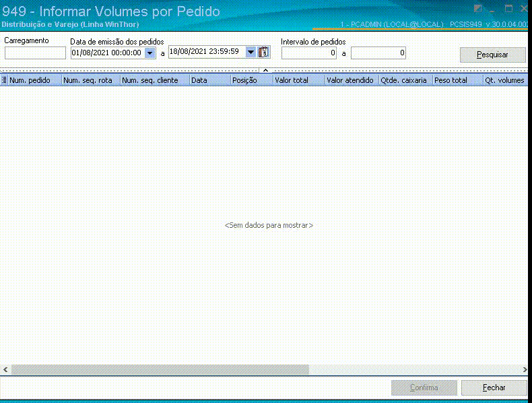This screenshot has width=532, height=403.
Task: Sort by Num. seq. cliente column
Action: (x=155, y=80)
